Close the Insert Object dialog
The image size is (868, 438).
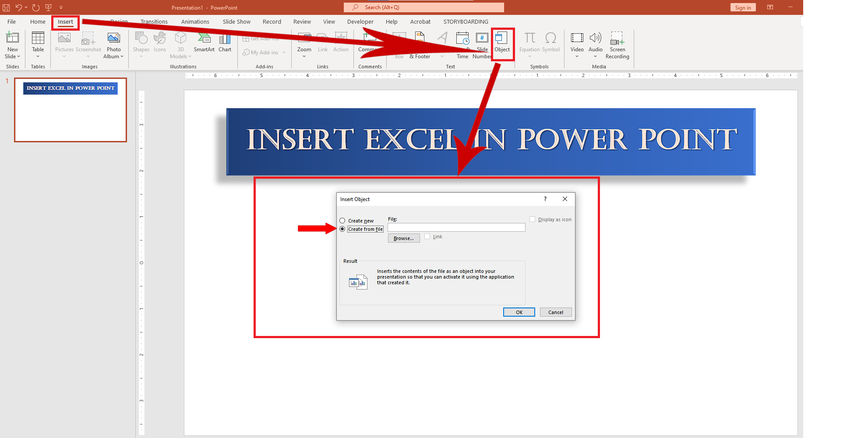[565, 199]
